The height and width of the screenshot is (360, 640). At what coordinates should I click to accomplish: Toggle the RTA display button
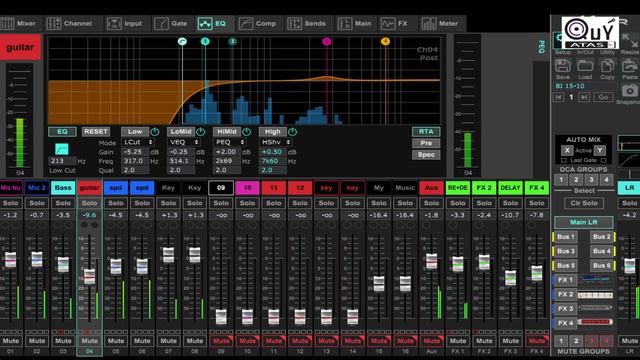pyautogui.click(x=426, y=131)
